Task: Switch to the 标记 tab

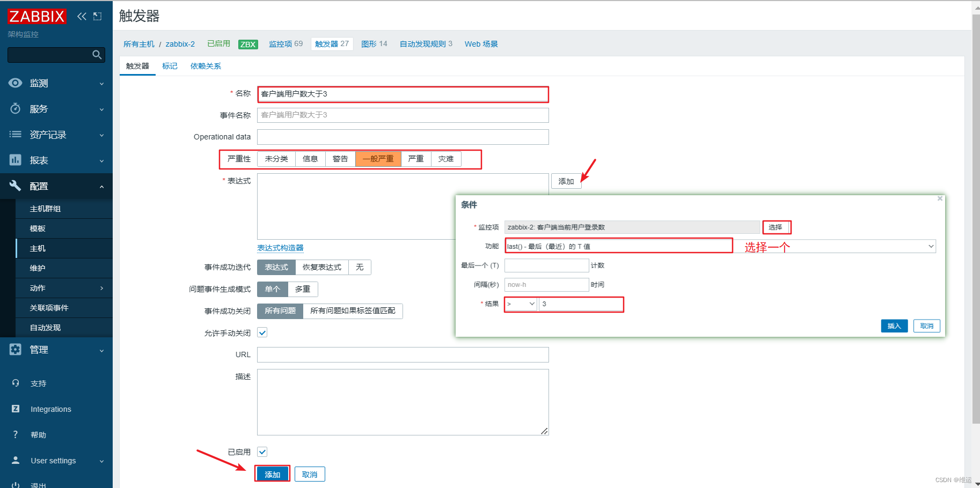Action: (170, 66)
